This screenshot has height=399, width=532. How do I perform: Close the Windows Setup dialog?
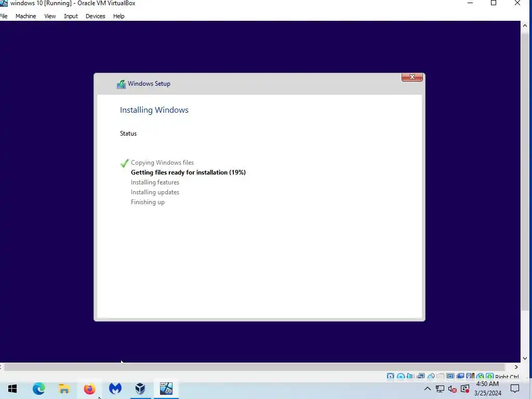[x=412, y=77]
